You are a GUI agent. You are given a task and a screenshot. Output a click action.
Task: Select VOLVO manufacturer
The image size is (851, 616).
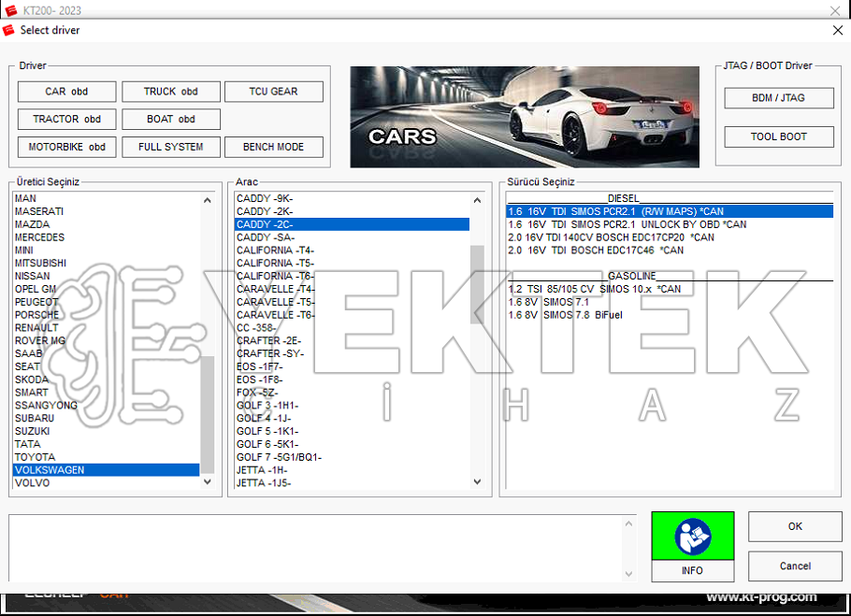coord(106,483)
